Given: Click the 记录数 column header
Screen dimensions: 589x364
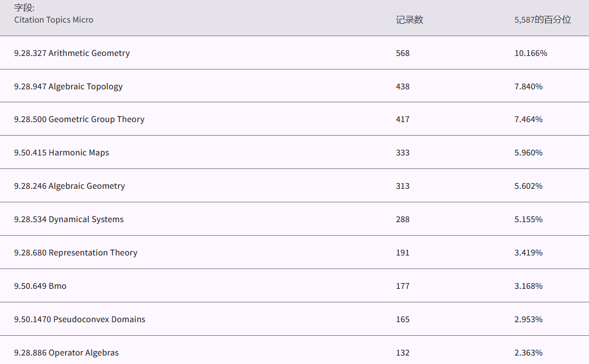Looking at the screenshot, I should [x=409, y=20].
